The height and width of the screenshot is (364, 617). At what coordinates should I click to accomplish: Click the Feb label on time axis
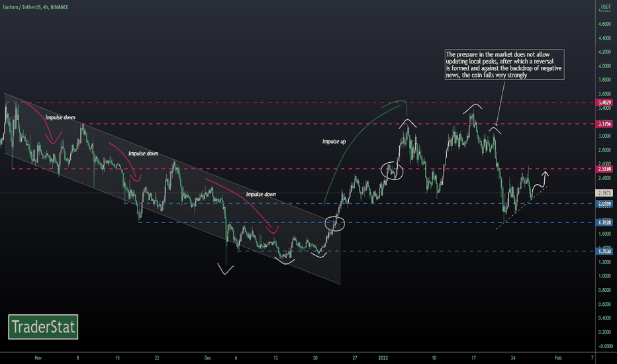558,358
